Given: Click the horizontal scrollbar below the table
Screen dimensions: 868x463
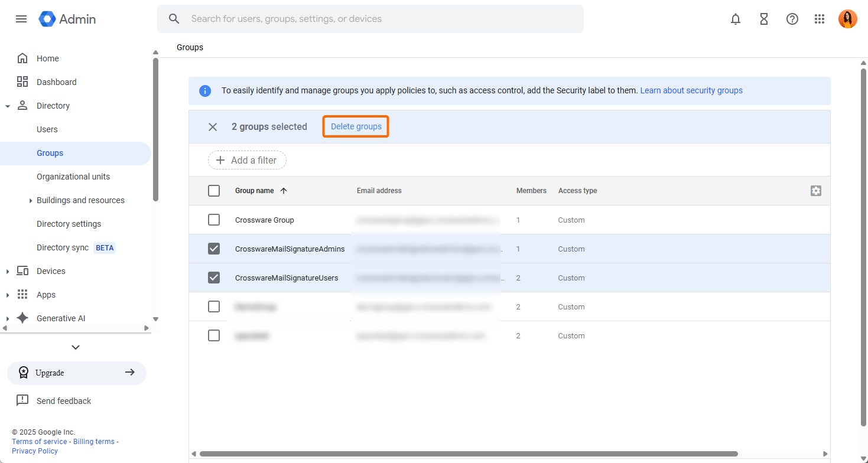Looking at the screenshot, I should point(468,454).
